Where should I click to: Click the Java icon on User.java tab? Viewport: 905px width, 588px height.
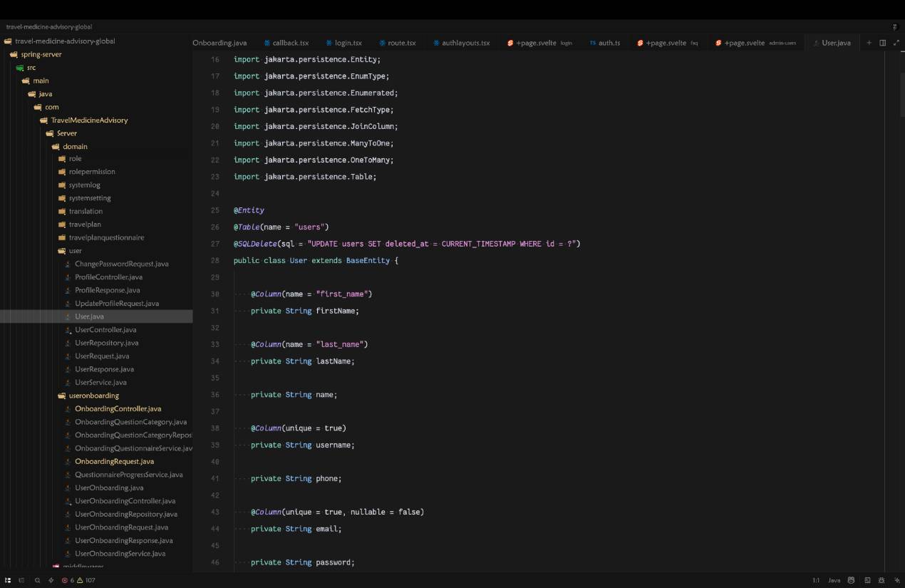coord(816,43)
